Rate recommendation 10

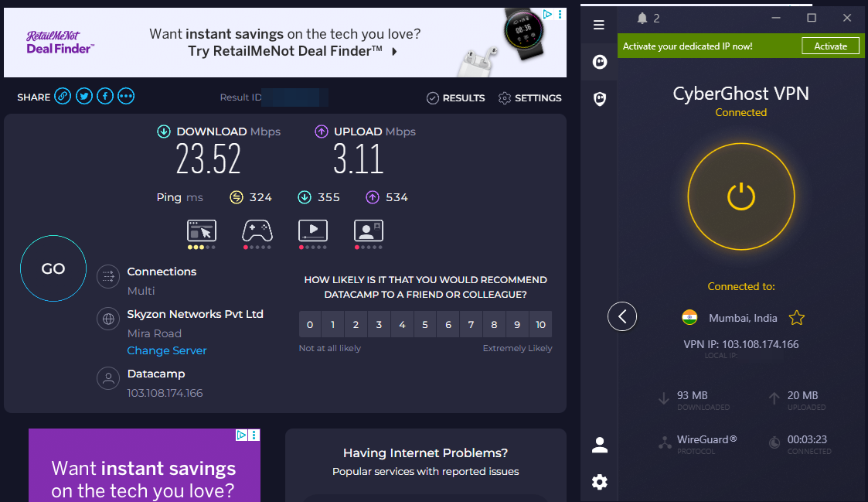pyautogui.click(x=541, y=325)
